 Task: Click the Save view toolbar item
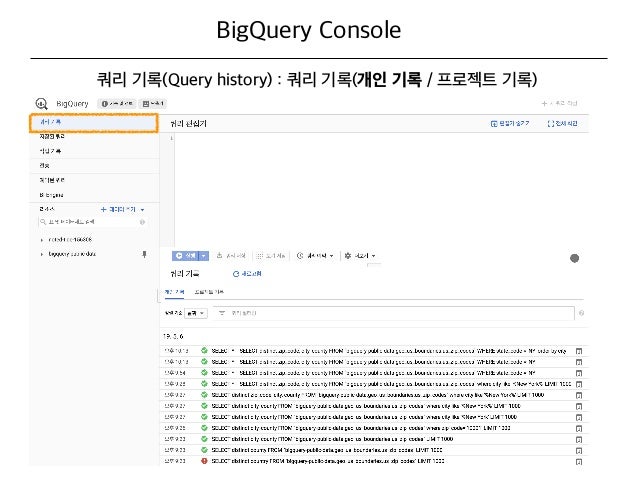tap(271, 256)
